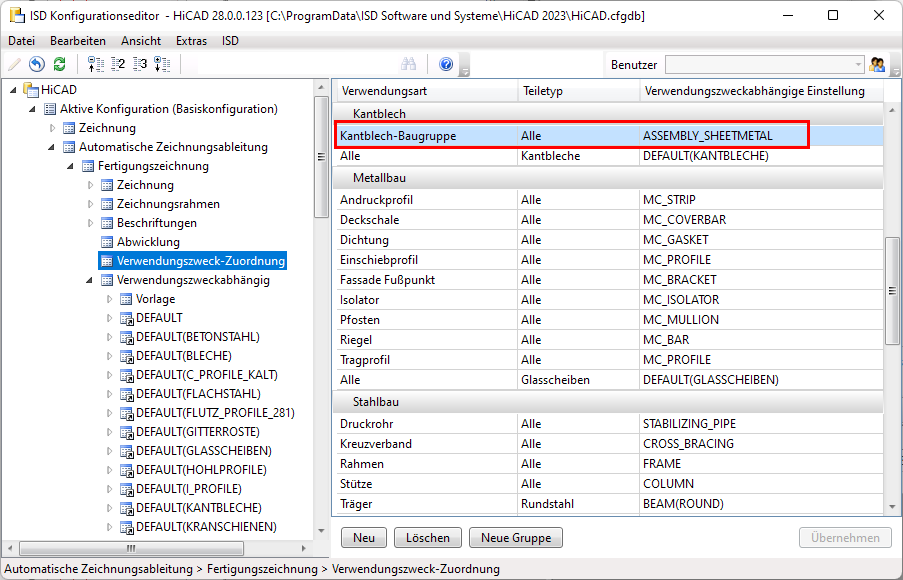Click the Neue Gruppe button

[515, 537]
